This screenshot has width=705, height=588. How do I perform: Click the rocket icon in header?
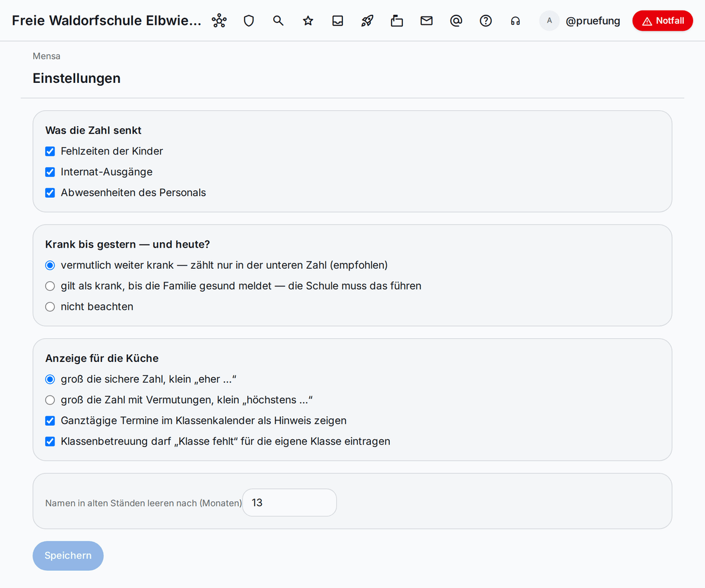[367, 21]
